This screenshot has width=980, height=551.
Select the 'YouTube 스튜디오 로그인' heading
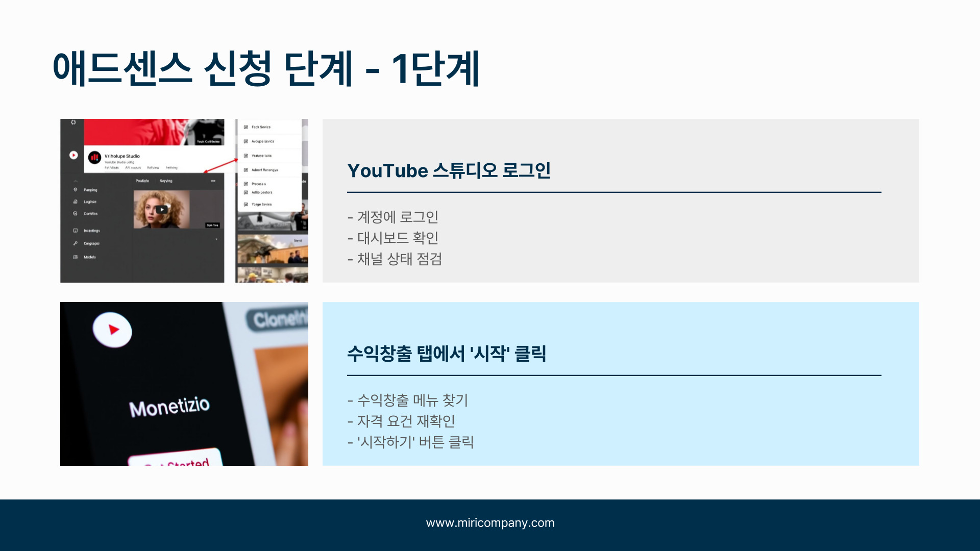point(449,170)
